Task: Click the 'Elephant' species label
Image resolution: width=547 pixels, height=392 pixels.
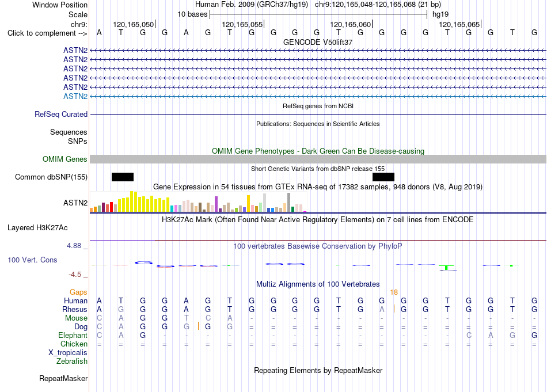Action: [x=73, y=335]
